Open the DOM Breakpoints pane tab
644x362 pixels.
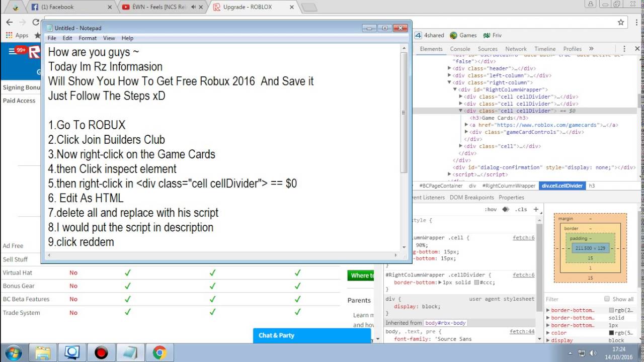(472, 198)
